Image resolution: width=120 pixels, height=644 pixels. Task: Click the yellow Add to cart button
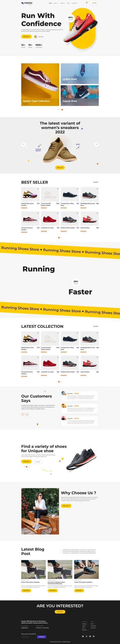60,167
